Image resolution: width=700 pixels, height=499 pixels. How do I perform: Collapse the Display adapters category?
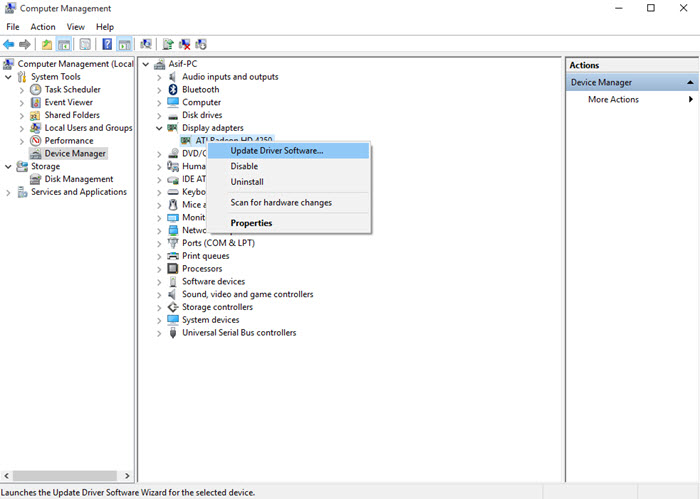[x=159, y=128]
